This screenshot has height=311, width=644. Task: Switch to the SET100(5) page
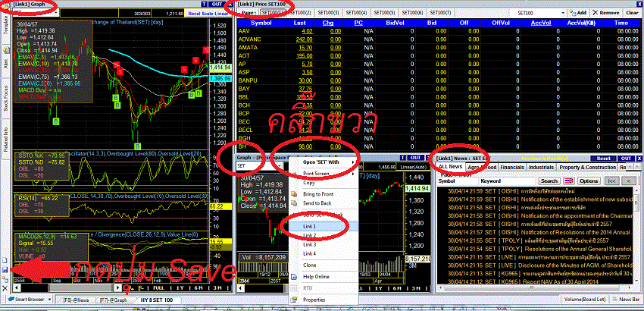pos(384,13)
